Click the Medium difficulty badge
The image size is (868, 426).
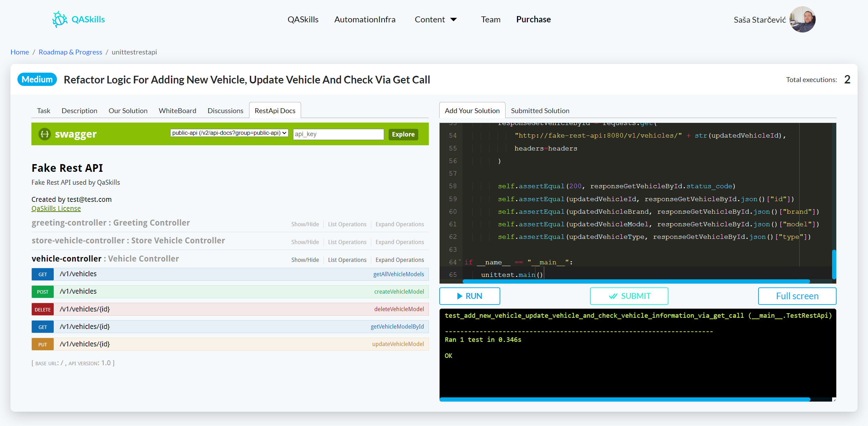37,79
